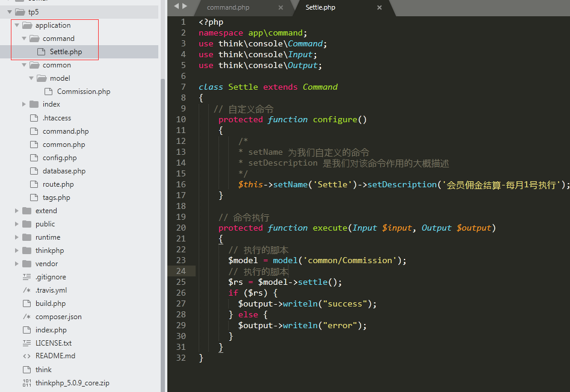570x392 pixels.
Task: Expand the index folder arrow
Action: [24, 104]
